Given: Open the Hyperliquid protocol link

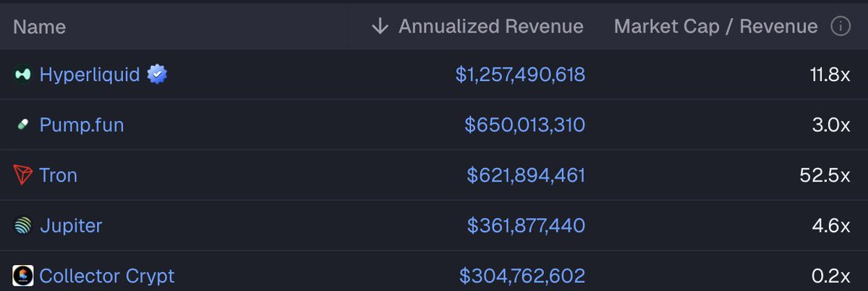Looking at the screenshot, I should tap(90, 75).
